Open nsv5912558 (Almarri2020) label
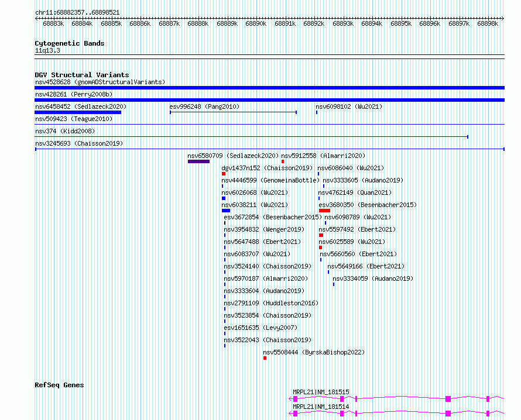Viewport: 521px width, 420px height. tap(323, 156)
